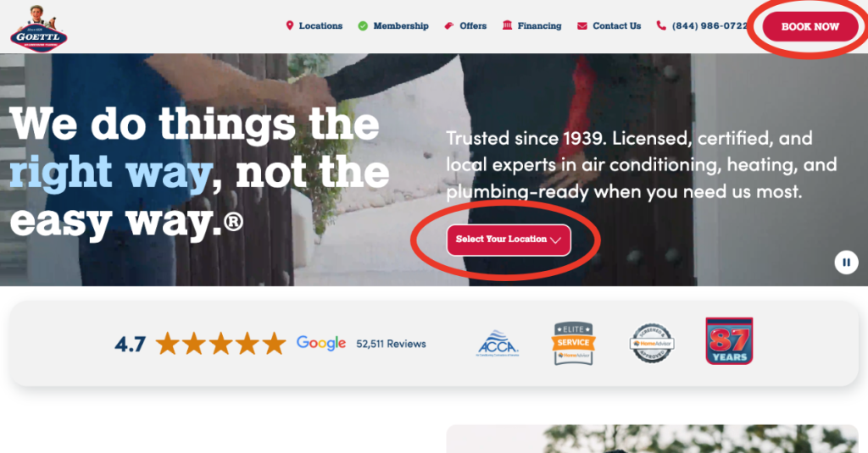The width and height of the screenshot is (868, 453).
Task: Click the tag icon beside Offers
Action: [449, 25]
